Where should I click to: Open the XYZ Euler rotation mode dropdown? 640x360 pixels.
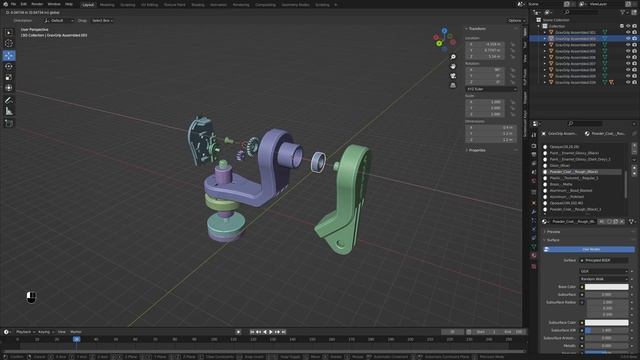pos(491,89)
